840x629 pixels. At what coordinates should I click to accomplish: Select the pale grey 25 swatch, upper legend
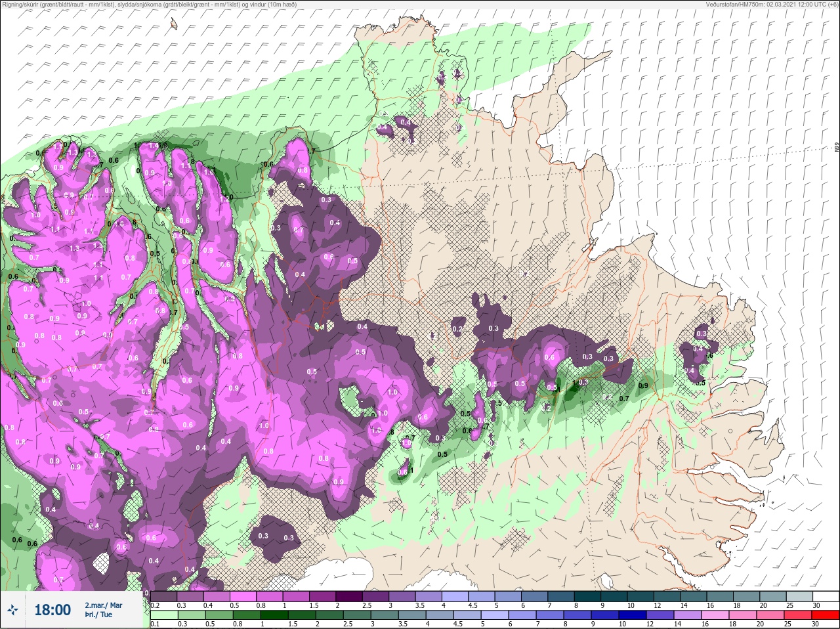pos(799,596)
